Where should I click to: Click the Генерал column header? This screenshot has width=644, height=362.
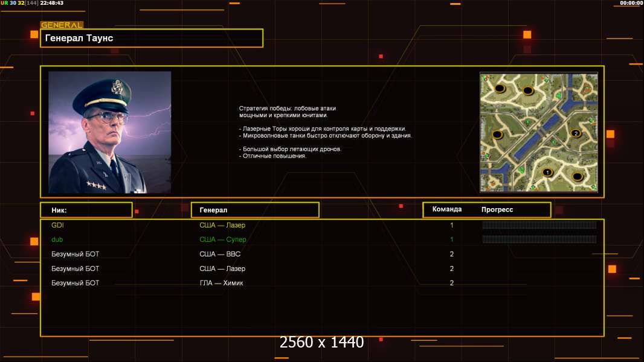254,210
